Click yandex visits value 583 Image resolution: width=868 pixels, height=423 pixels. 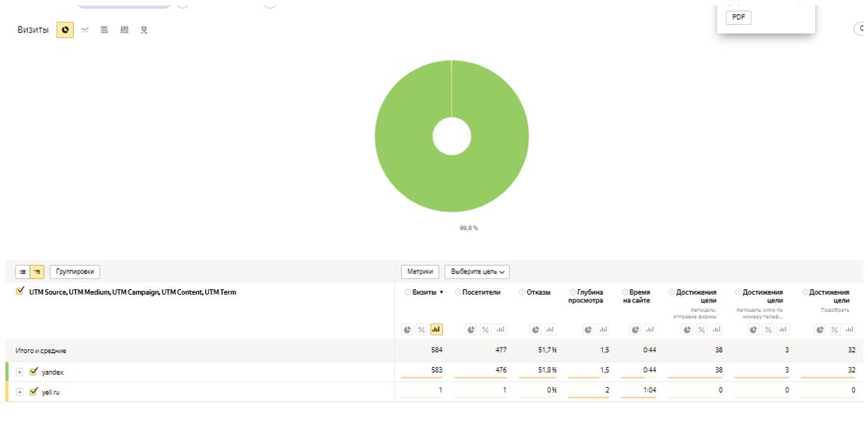point(437,370)
